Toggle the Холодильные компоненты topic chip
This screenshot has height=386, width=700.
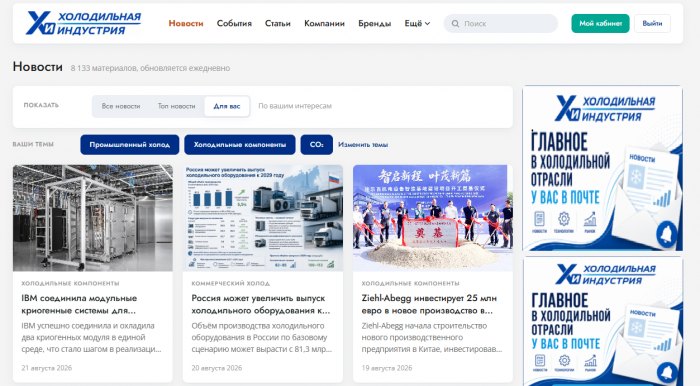coord(240,145)
